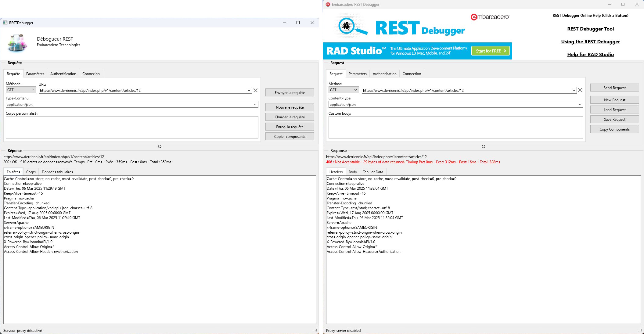This screenshot has height=334, width=644.
Task: Expand URL history dropdown in English window
Action: tap(574, 90)
